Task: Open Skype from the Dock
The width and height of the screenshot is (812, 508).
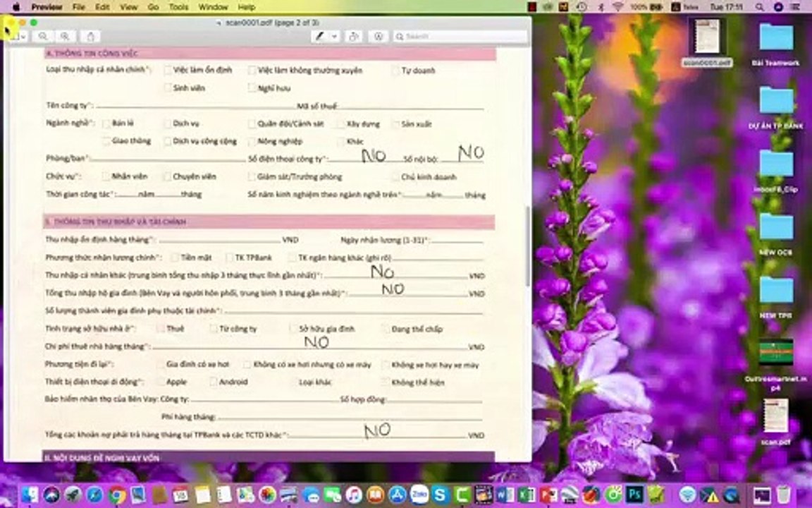Action: click(x=440, y=495)
